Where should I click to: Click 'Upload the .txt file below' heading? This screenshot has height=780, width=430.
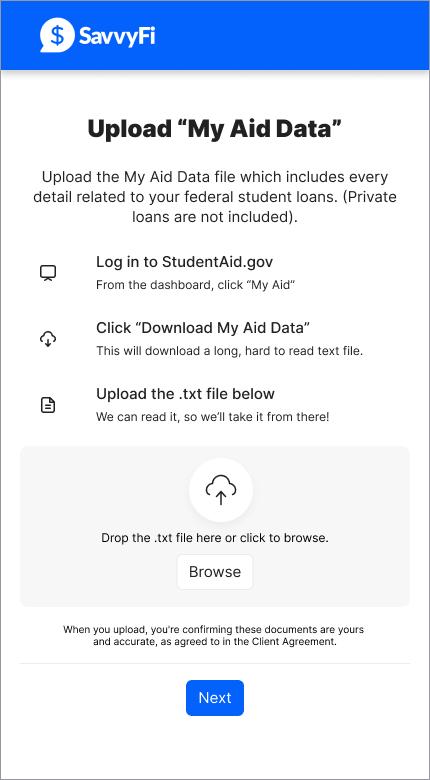tap(185, 394)
